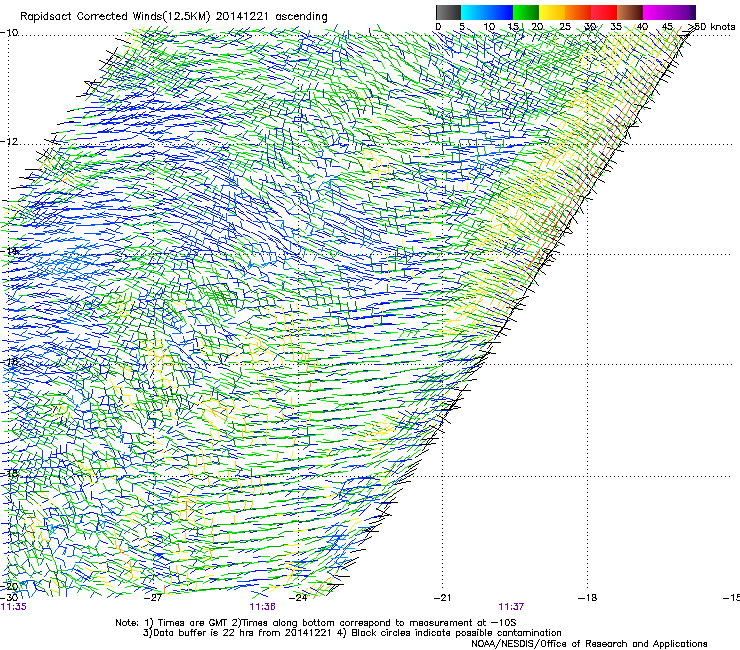740x650 pixels.
Task: Click the '-15' longitude label at the bottom right
Action: [732, 598]
